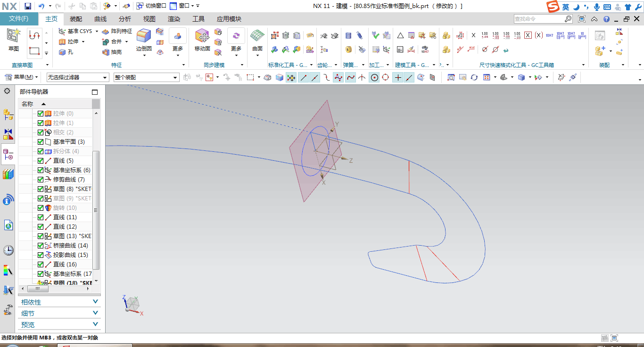Toggle checkbox for 桥接曲线 (14)
Screen dimensions: 644x347
click(x=41, y=246)
